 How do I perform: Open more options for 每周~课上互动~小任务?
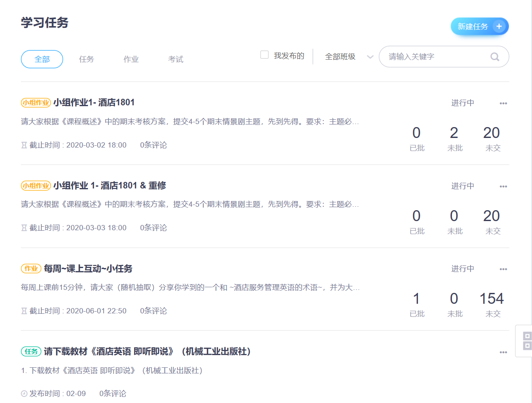click(503, 269)
